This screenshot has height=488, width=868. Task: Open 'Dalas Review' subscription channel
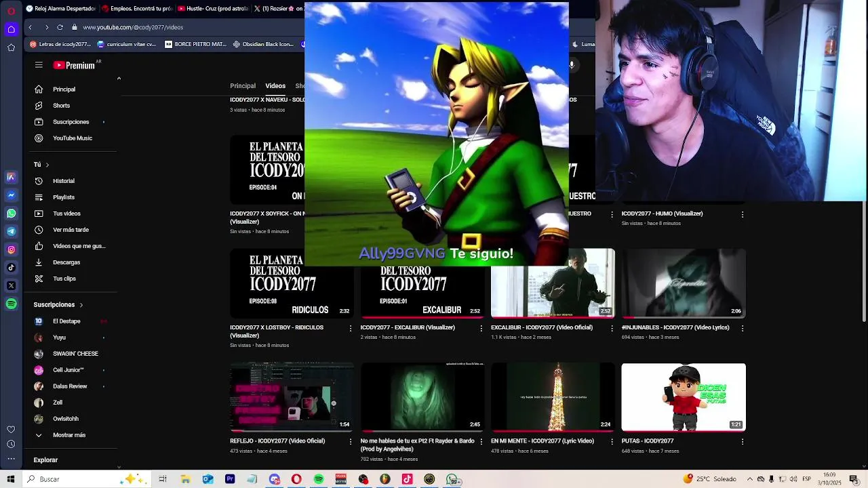(x=71, y=386)
